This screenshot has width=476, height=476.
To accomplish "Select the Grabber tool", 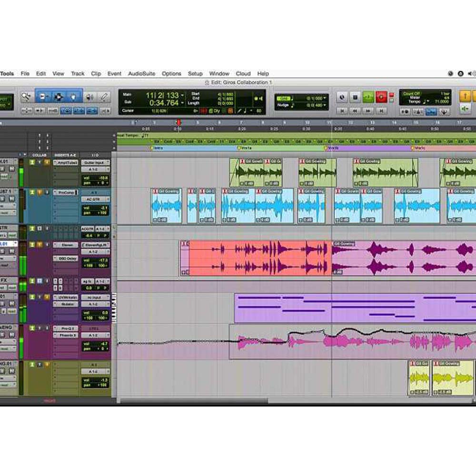I will [73, 97].
